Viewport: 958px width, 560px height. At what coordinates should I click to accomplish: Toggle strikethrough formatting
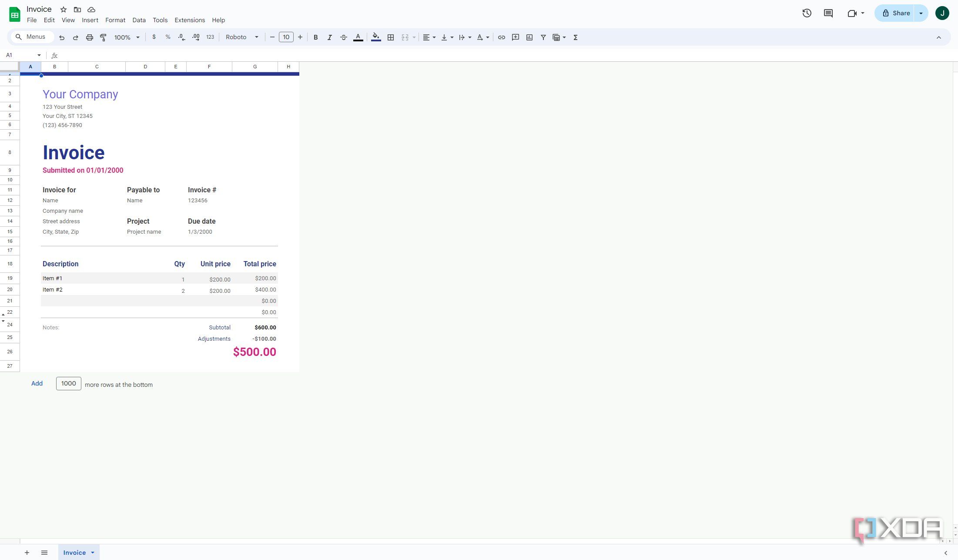coord(343,37)
